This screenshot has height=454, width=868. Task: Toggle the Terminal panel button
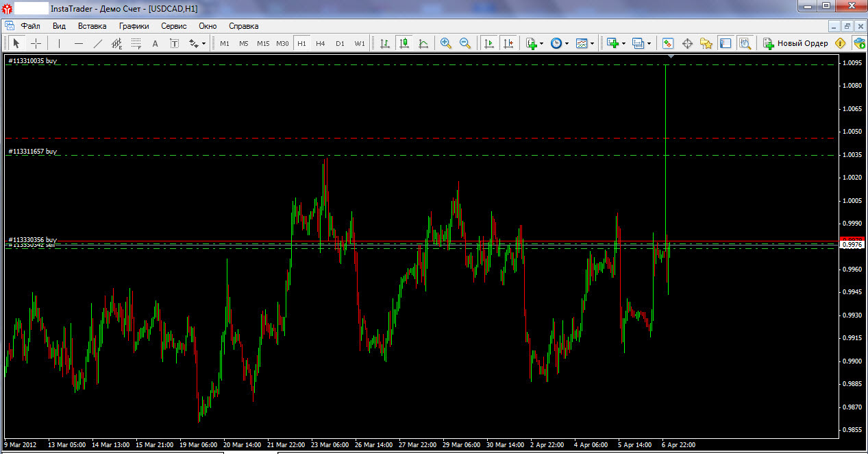[726, 43]
